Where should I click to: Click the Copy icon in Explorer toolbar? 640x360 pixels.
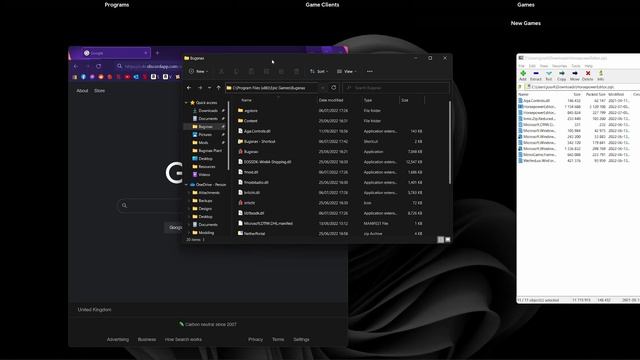(236, 71)
